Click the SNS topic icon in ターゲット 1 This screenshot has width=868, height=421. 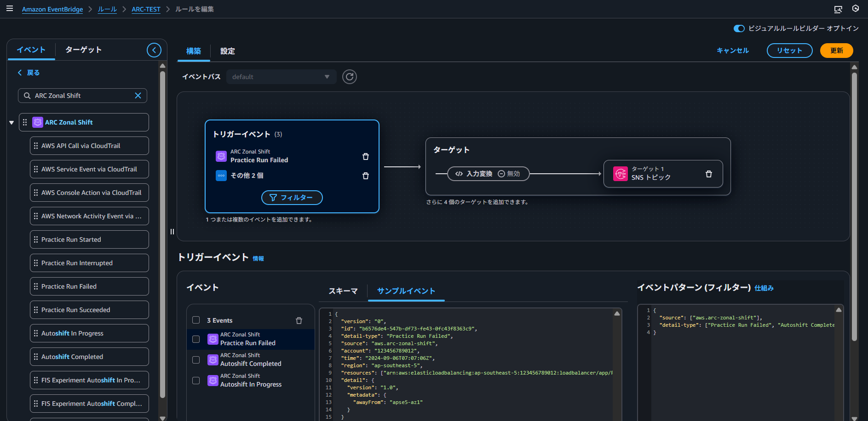(621, 174)
